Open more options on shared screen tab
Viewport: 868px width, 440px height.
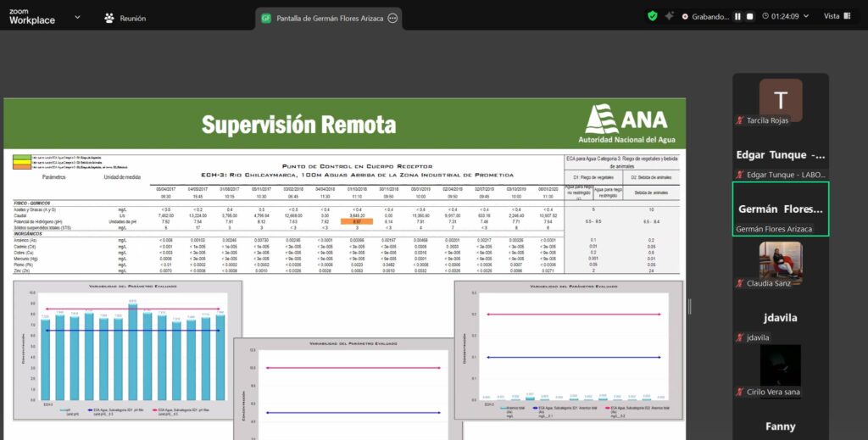392,18
